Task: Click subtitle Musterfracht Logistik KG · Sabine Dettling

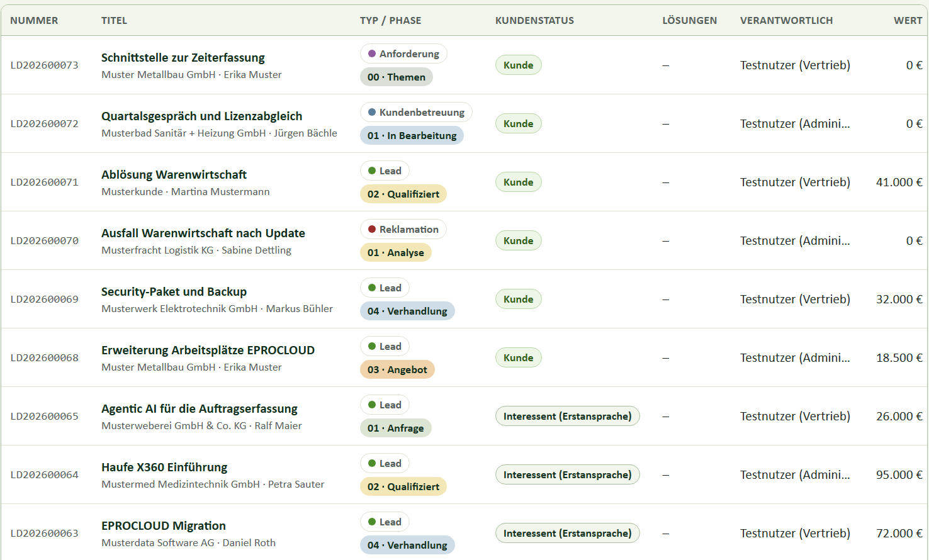Action: point(196,250)
